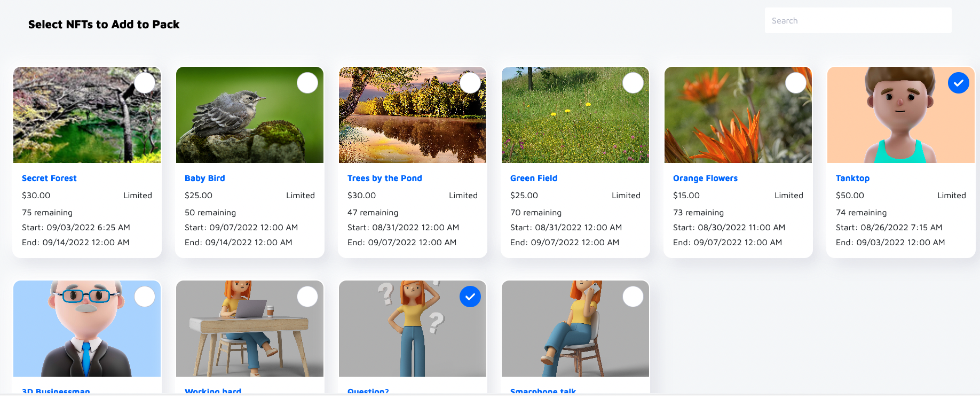Viewport: 980px width, 397px height.
Task: Click the Secret Forest thumbnail image
Action: (x=87, y=115)
